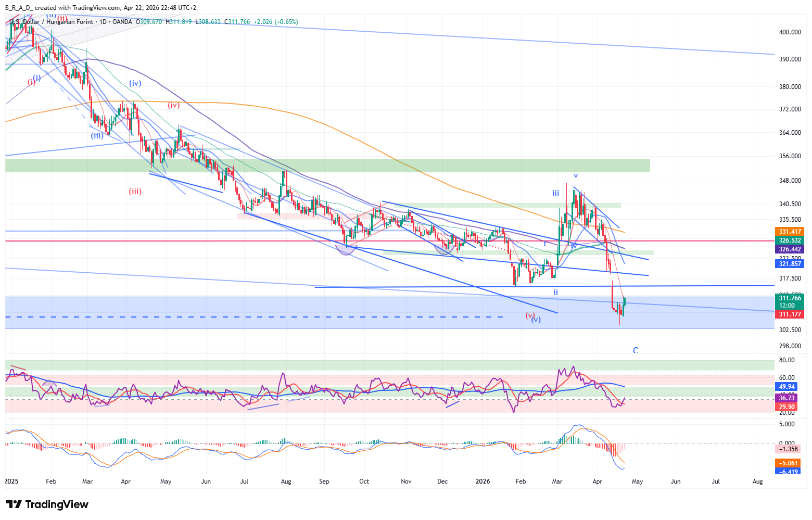Click the Oct marker on the time axis
This screenshot has width=812, height=520.
tap(364, 481)
